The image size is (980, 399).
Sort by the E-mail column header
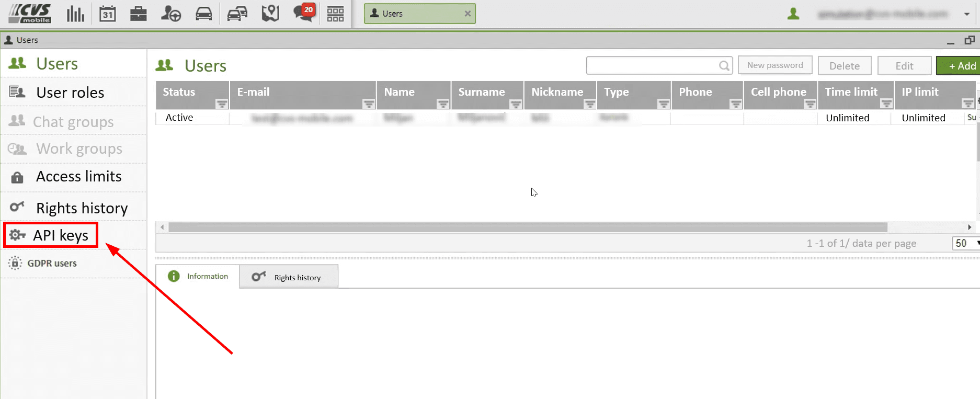(x=254, y=92)
